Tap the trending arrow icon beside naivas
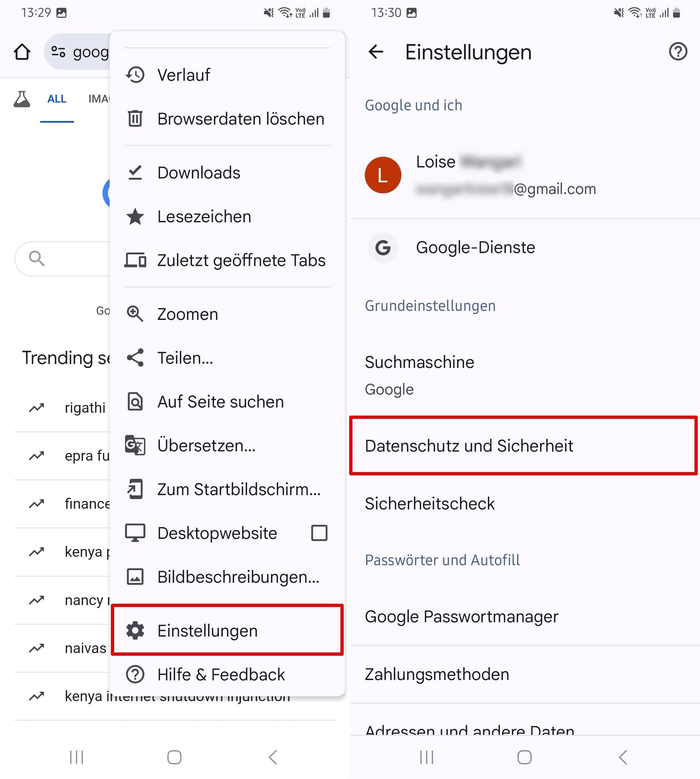The height and width of the screenshot is (779, 700). coord(37,648)
